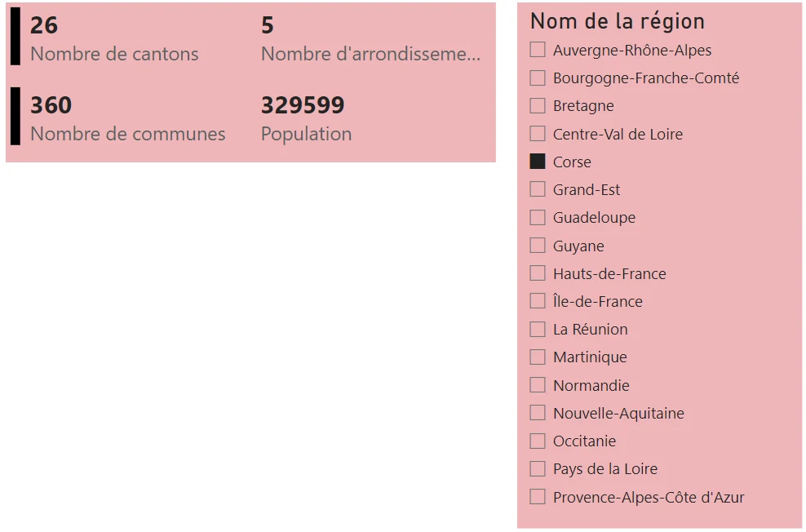Check the Île-de-France checkbox
This screenshot has width=806, height=532.
tap(538, 301)
